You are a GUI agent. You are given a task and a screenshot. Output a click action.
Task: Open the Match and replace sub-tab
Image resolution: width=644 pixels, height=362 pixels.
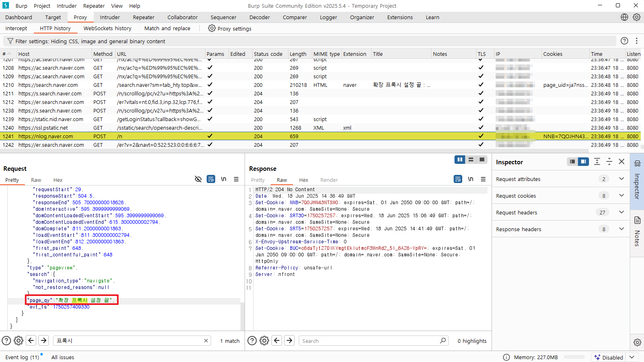pos(167,28)
